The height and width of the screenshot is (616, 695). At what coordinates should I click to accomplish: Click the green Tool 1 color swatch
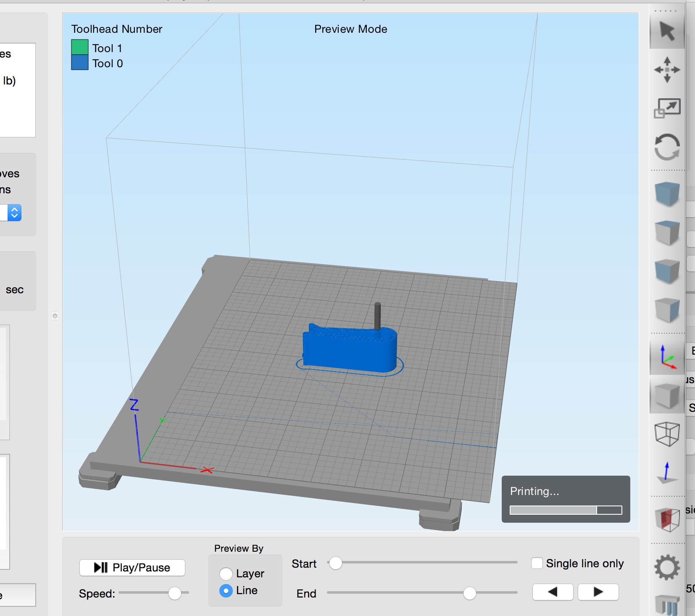point(79,47)
